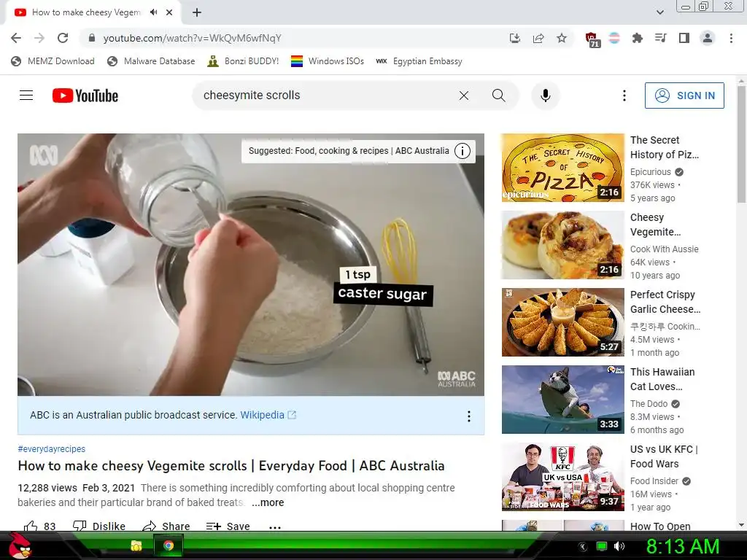747x560 pixels.
Task: Click the scrollbar down arrow
Action: [741, 525]
